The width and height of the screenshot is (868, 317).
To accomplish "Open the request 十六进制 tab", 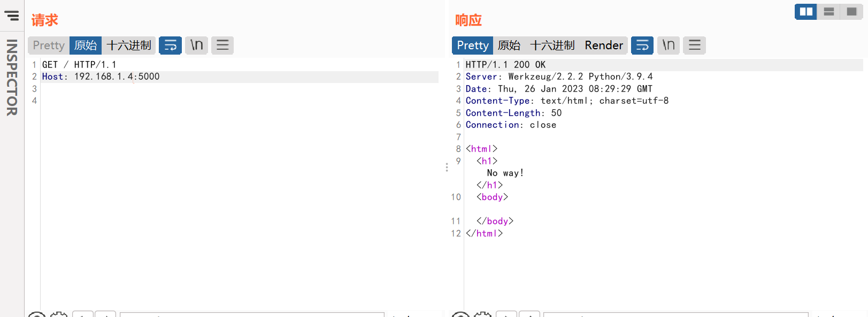I will point(129,46).
